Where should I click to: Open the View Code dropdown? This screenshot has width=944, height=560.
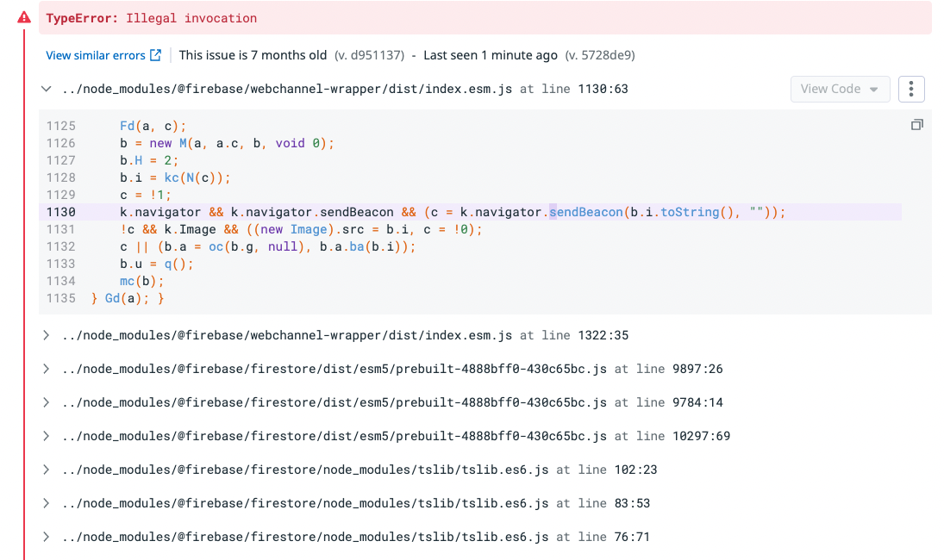(x=840, y=88)
